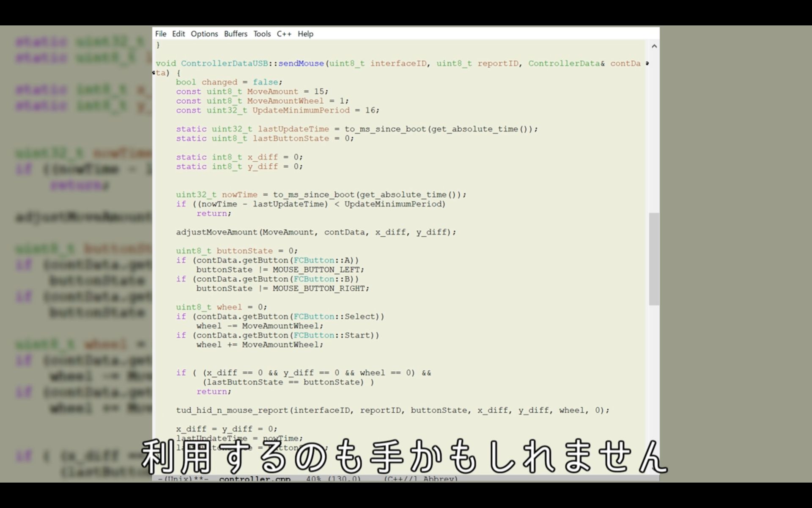812x508 pixels.
Task: Place cursor on MoveAmountWheel constant declaration
Action: click(x=285, y=101)
